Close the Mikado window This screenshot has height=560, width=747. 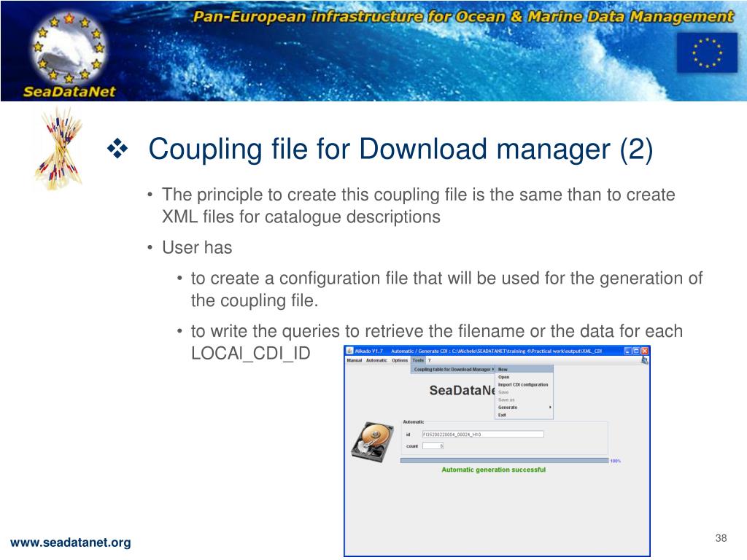pos(644,351)
